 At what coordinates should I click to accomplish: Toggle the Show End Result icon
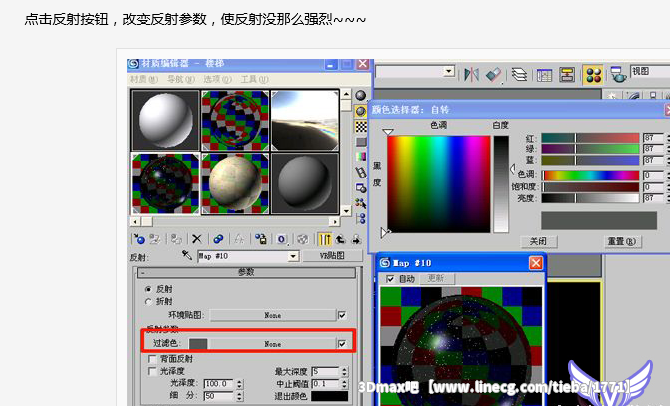325,239
